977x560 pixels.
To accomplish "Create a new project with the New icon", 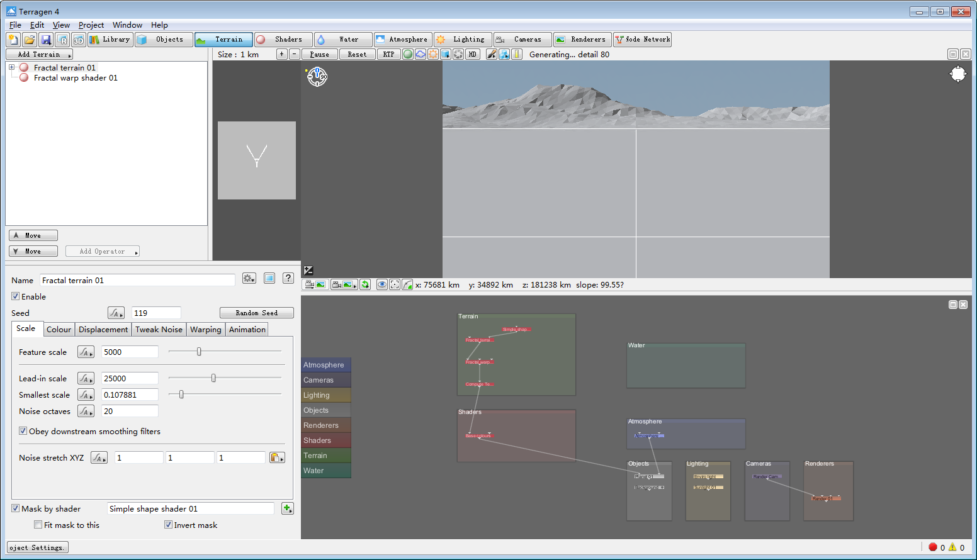I will tap(13, 40).
